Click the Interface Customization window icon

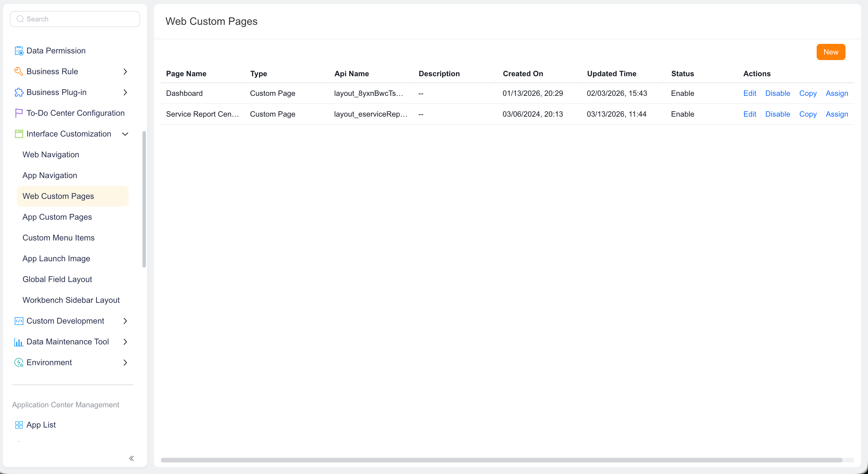tap(19, 134)
